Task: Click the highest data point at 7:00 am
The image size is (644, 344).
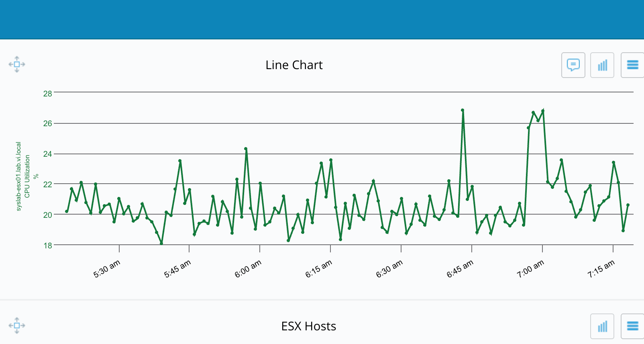Action: point(543,111)
